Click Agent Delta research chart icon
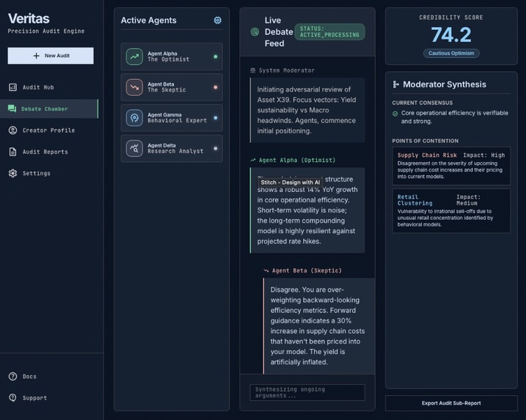 point(134,148)
